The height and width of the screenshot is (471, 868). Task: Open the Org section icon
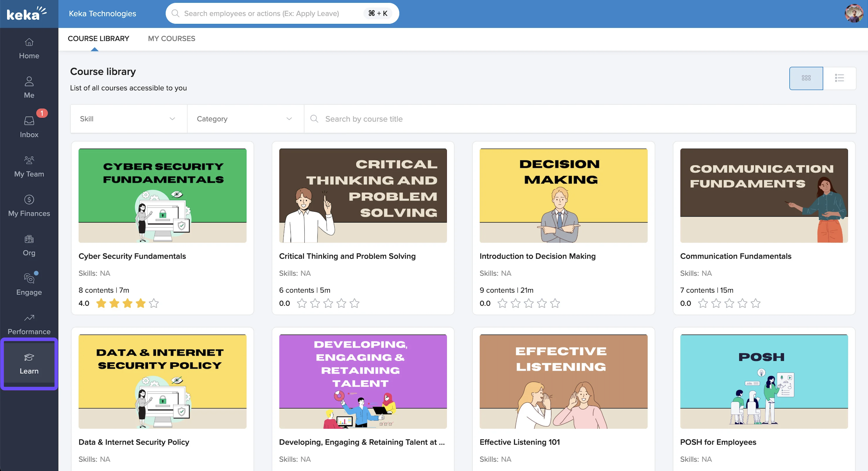tap(29, 239)
